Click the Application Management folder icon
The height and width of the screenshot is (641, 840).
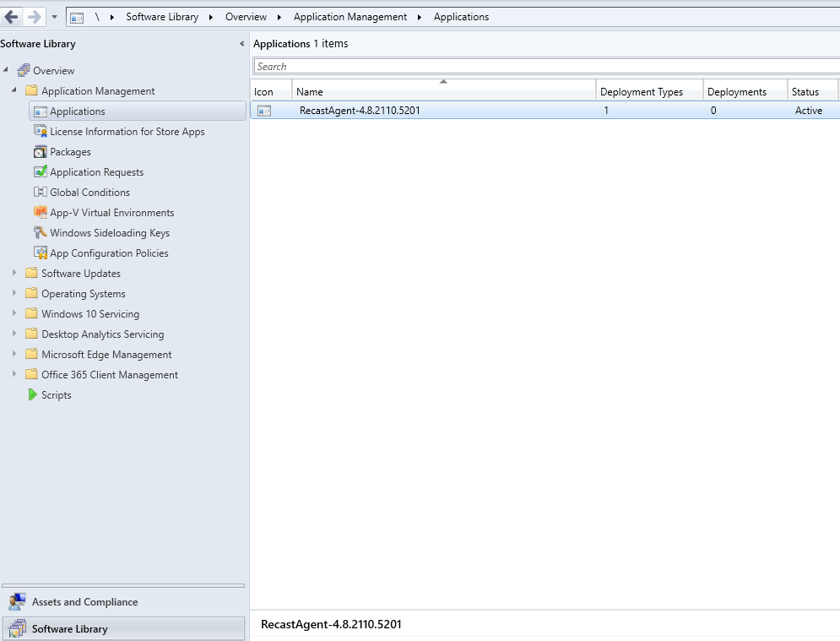(31, 90)
